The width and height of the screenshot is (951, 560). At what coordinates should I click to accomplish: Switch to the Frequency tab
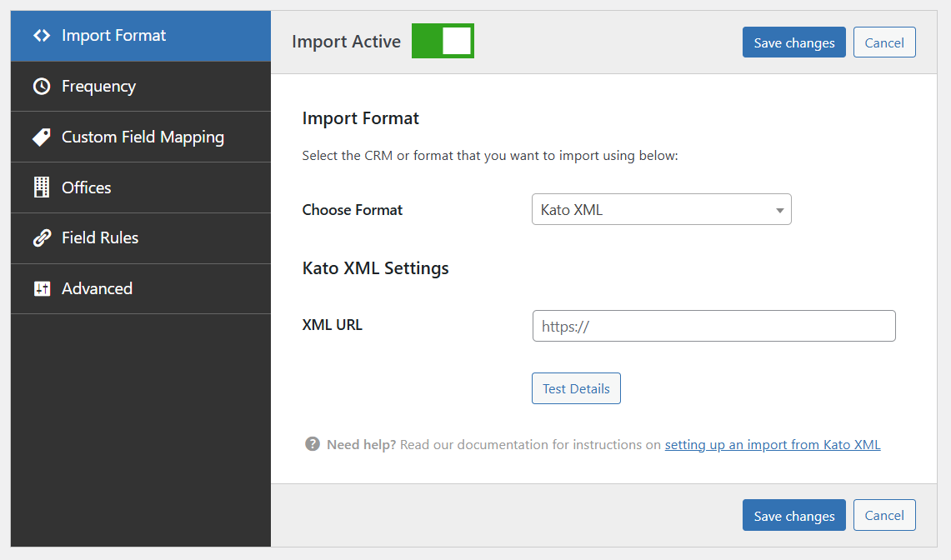pos(98,87)
